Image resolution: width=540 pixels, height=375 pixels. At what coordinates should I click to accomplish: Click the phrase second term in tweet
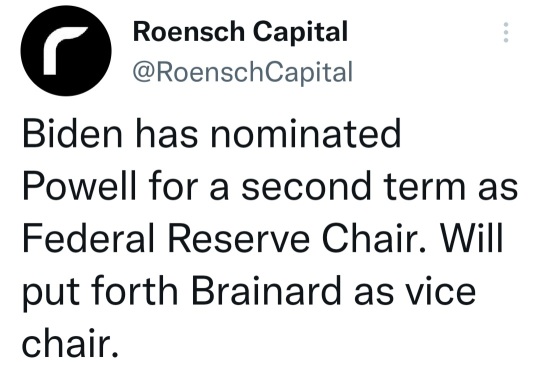point(353,186)
